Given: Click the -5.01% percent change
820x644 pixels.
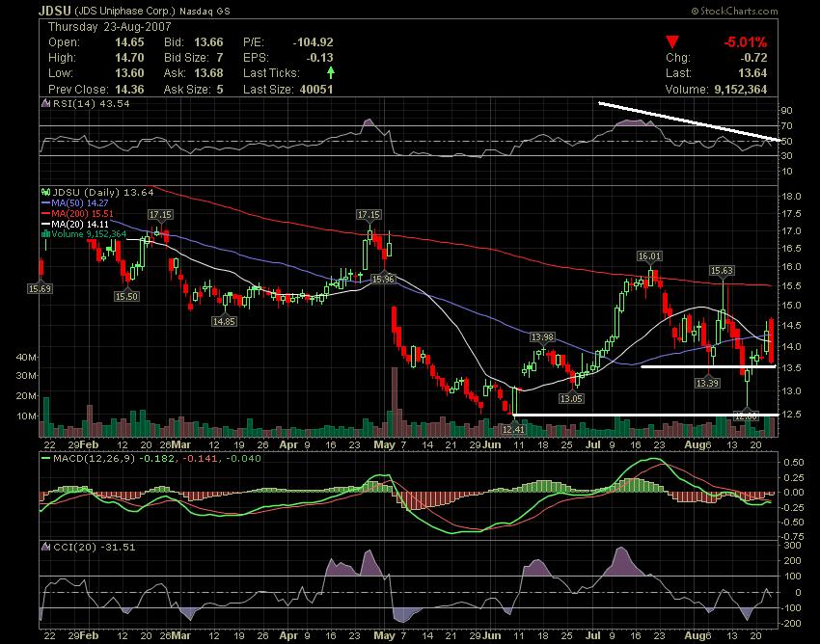Looking at the screenshot, I should coord(745,42).
